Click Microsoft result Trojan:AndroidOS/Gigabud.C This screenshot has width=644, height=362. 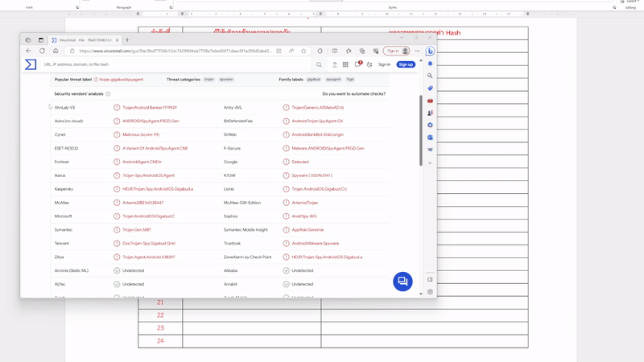click(x=149, y=216)
